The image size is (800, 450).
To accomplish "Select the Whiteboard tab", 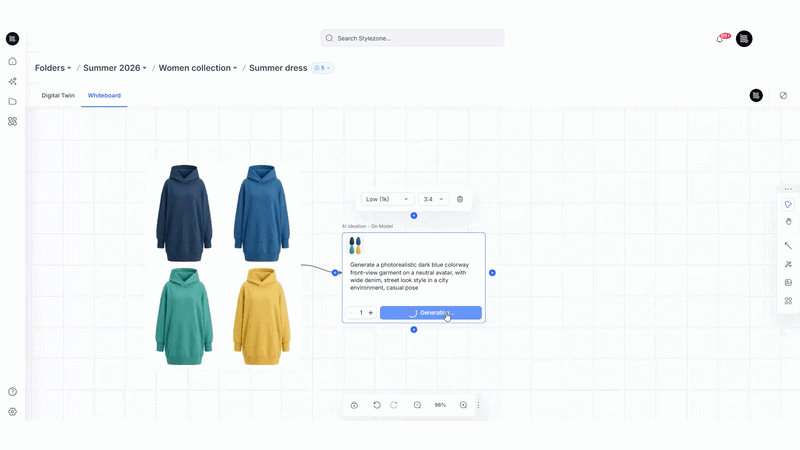I will click(104, 95).
